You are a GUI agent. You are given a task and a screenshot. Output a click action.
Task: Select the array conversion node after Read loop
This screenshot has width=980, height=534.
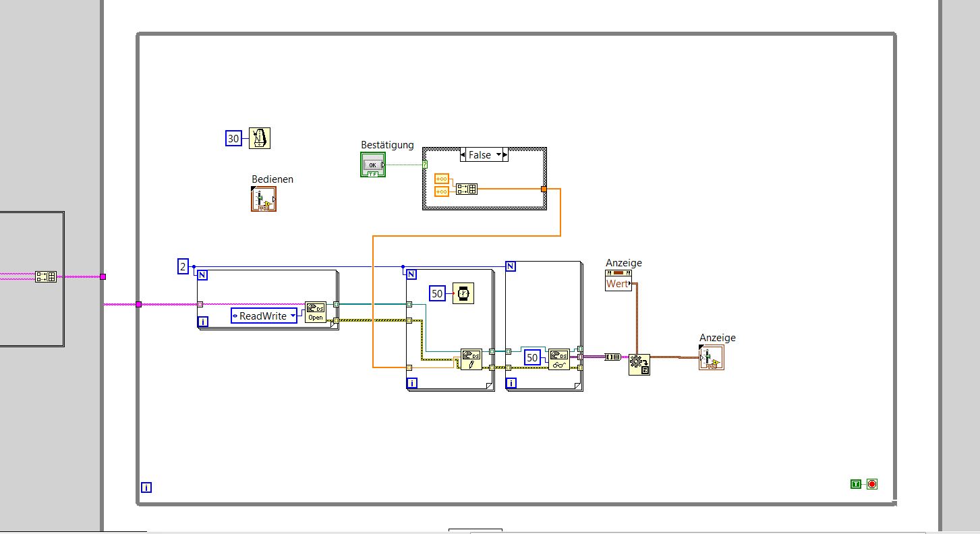tap(613, 357)
